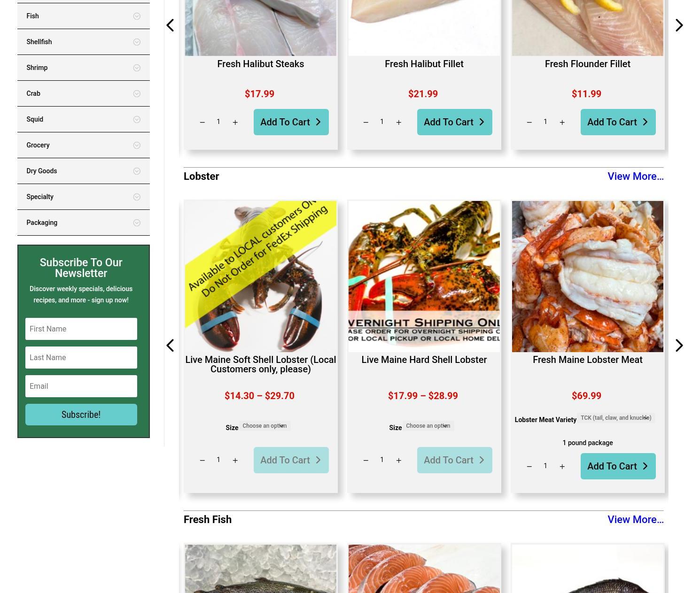Open the Size dropdown for Soft Shell Lobster
The image size is (700, 593).
coord(265,426)
